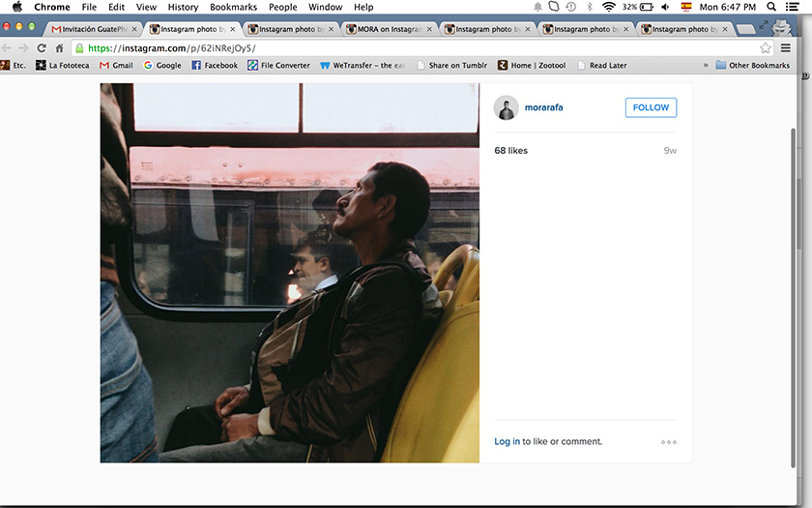The image size is (812, 508).
Task: Click the browser reload page icon
Action: pyautogui.click(x=42, y=47)
